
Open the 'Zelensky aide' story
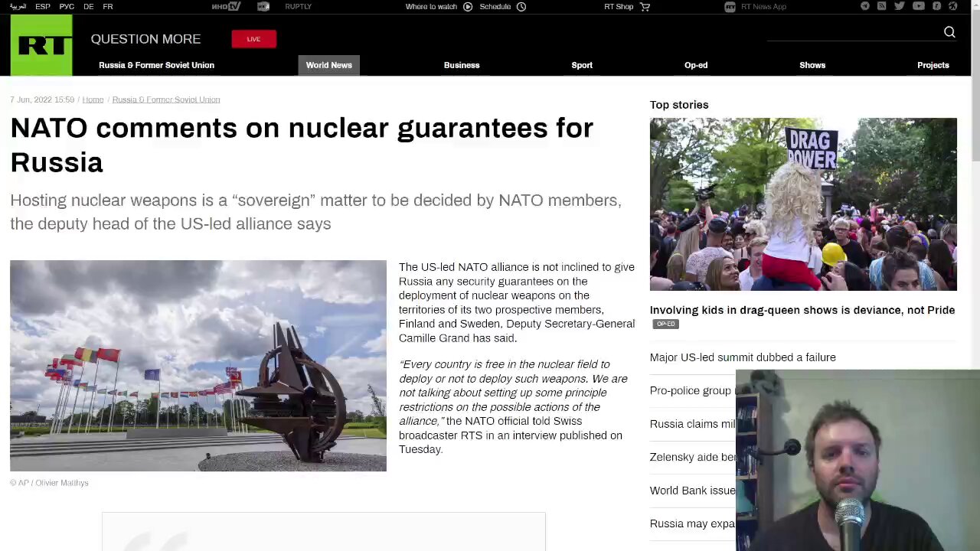[692, 457]
